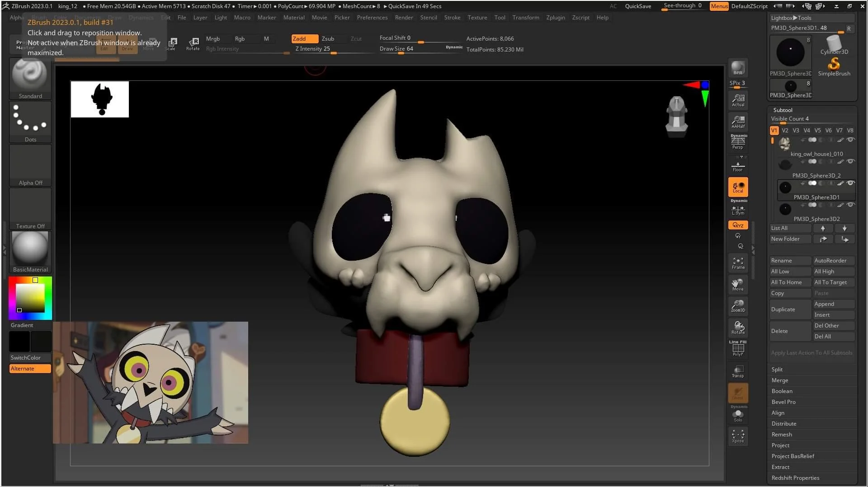Toggle the Menus button
868x487 pixels.
click(719, 6)
